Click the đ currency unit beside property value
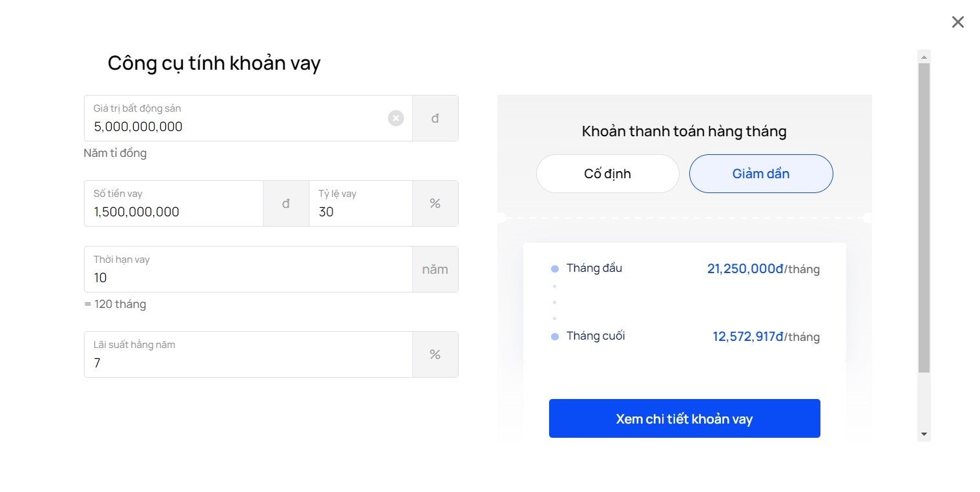Screen dimensions: 980x492 coord(435,118)
